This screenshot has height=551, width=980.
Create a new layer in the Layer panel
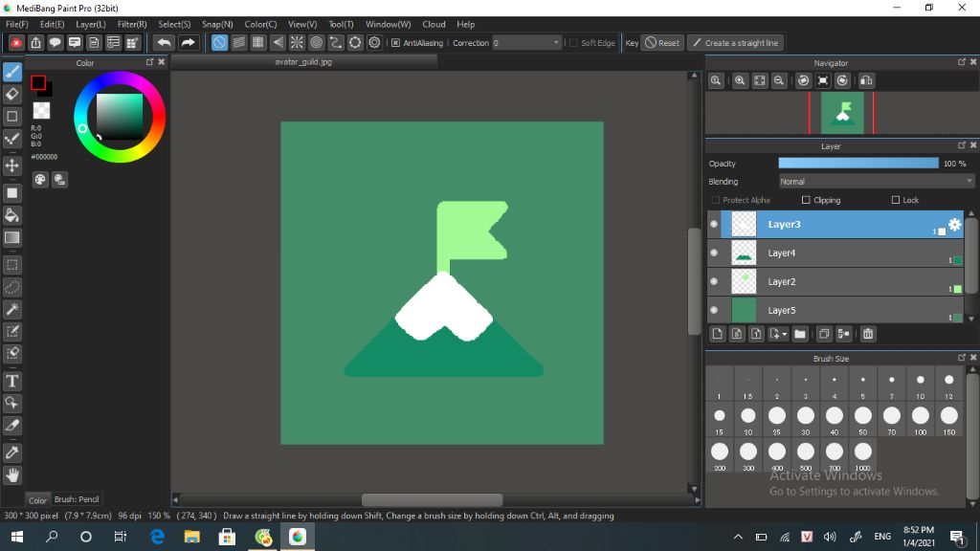718,334
